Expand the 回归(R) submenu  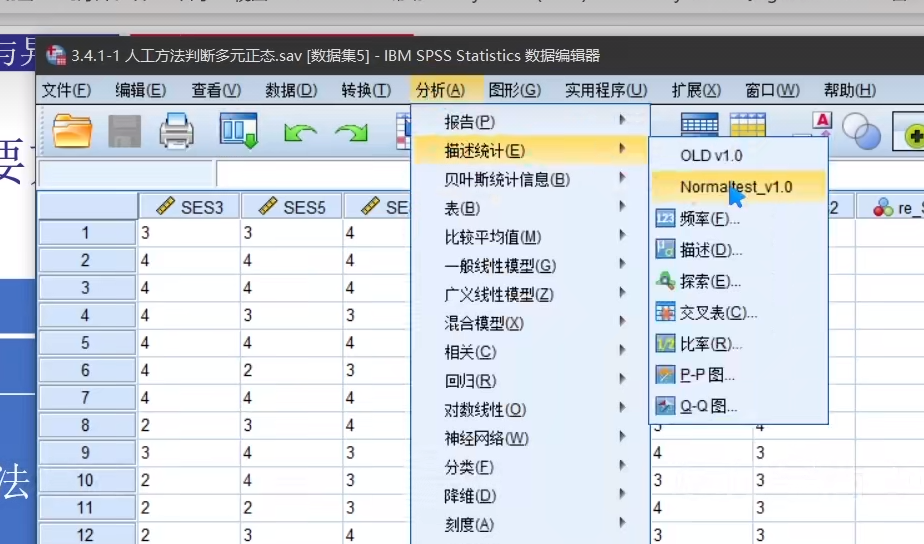tap(530, 381)
